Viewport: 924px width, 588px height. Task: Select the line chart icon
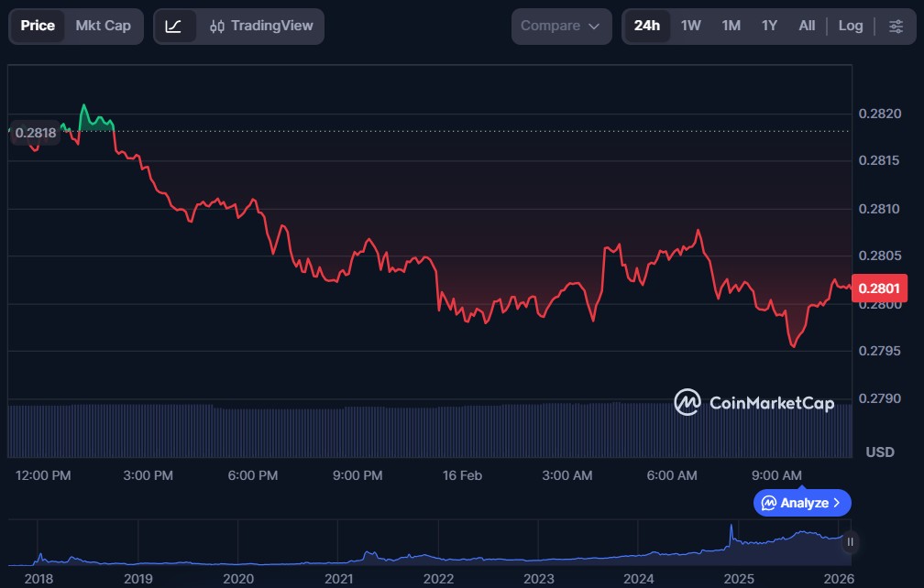pos(173,27)
